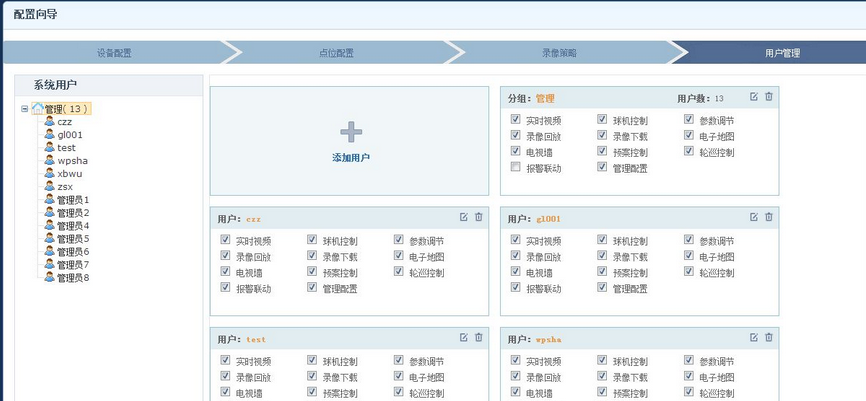Delete user gl001 with trash icon
This screenshot has width=866, height=401.
(769, 217)
